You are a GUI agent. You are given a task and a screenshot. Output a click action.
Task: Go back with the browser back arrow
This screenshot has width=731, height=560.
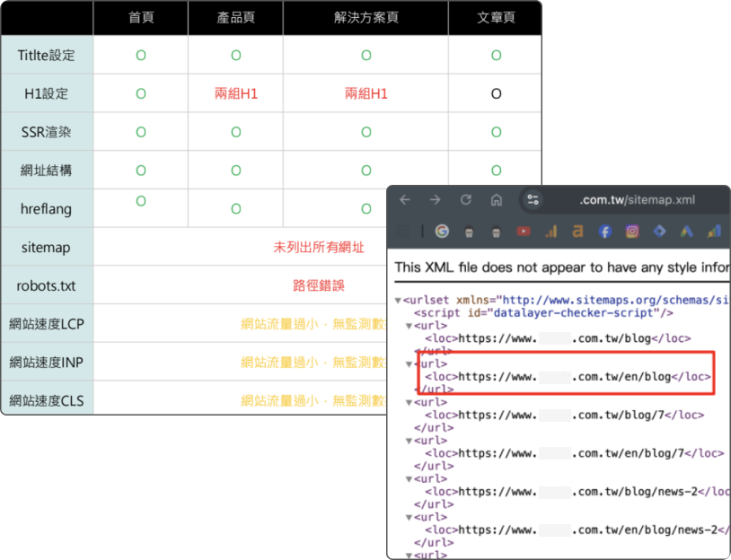tap(405, 200)
